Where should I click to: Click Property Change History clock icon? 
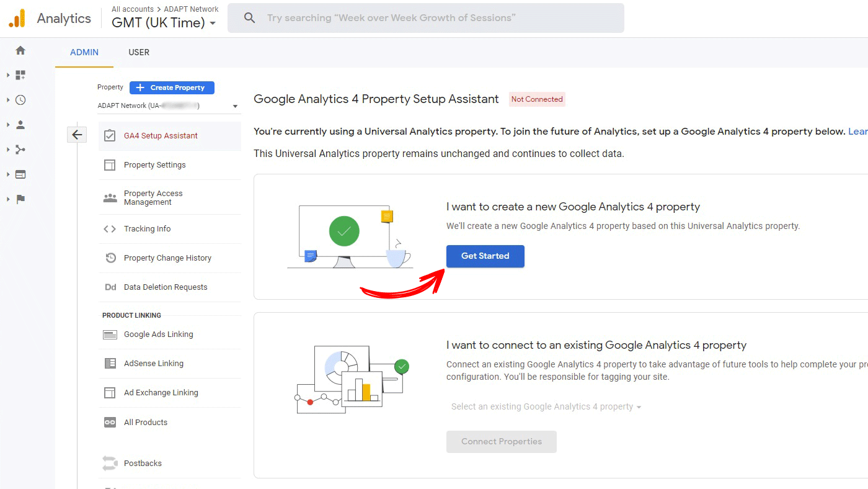click(x=110, y=258)
